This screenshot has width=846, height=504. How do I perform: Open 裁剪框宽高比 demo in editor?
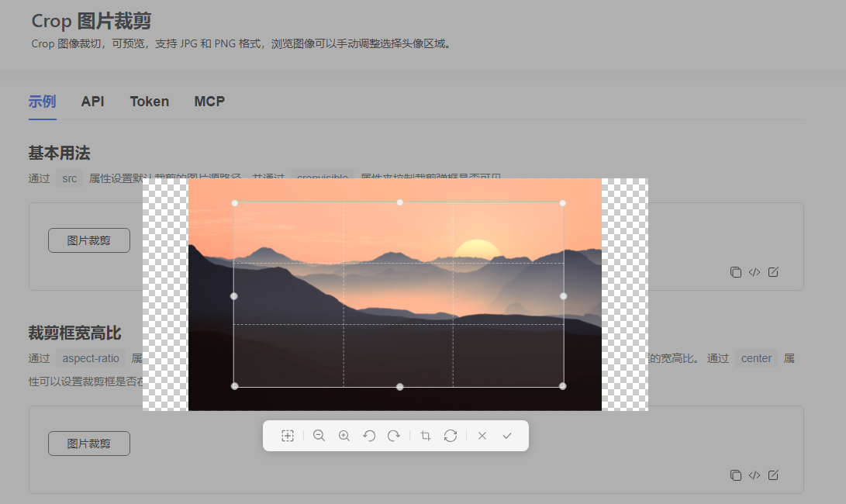coord(773,475)
